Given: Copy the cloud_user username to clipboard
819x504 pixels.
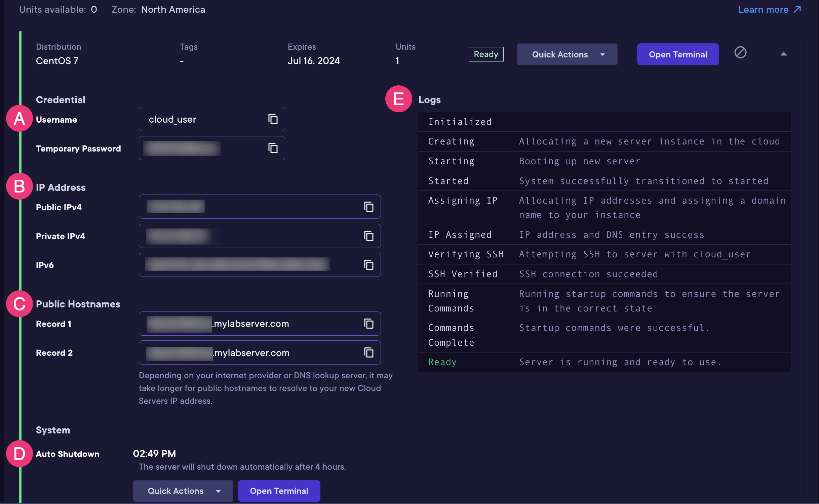Looking at the screenshot, I should pyautogui.click(x=272, y=119).
